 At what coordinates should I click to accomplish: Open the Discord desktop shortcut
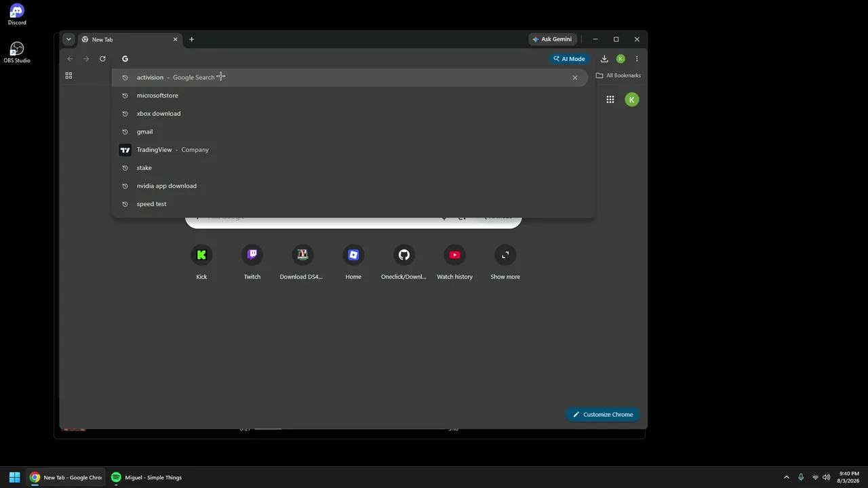tap(17, 15)
